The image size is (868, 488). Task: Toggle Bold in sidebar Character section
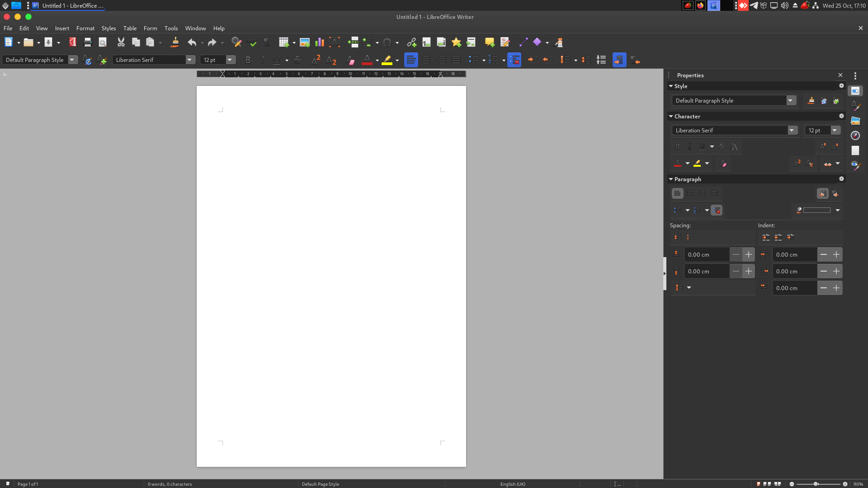click(677, 146)
